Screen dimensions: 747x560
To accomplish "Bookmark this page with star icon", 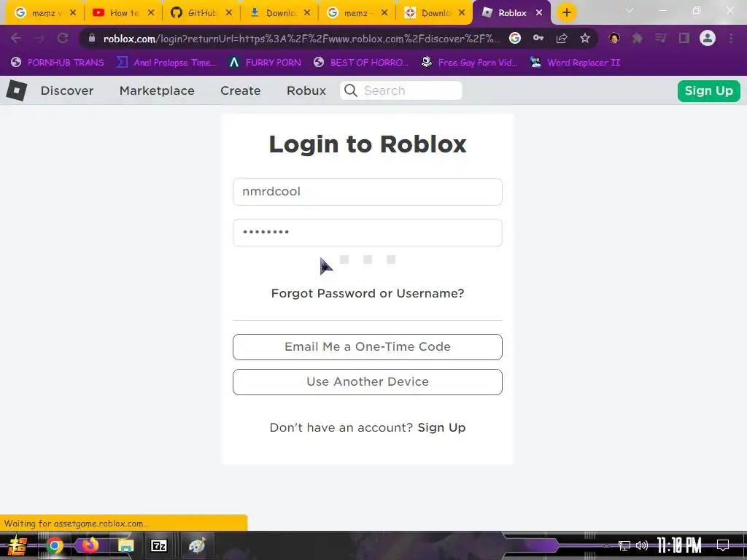I will [x=585, y=38].
